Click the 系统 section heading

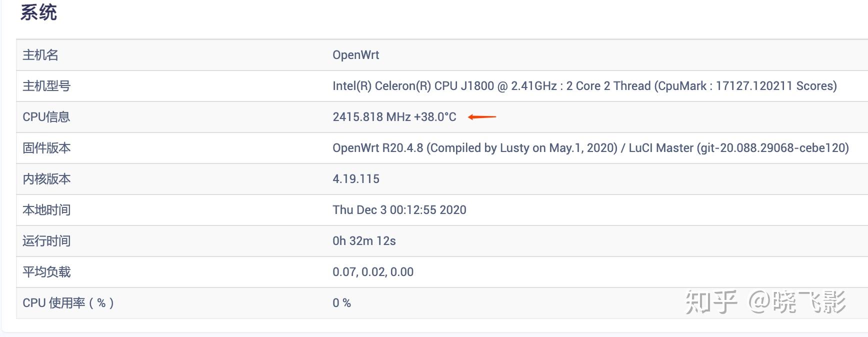coord(38,12)
